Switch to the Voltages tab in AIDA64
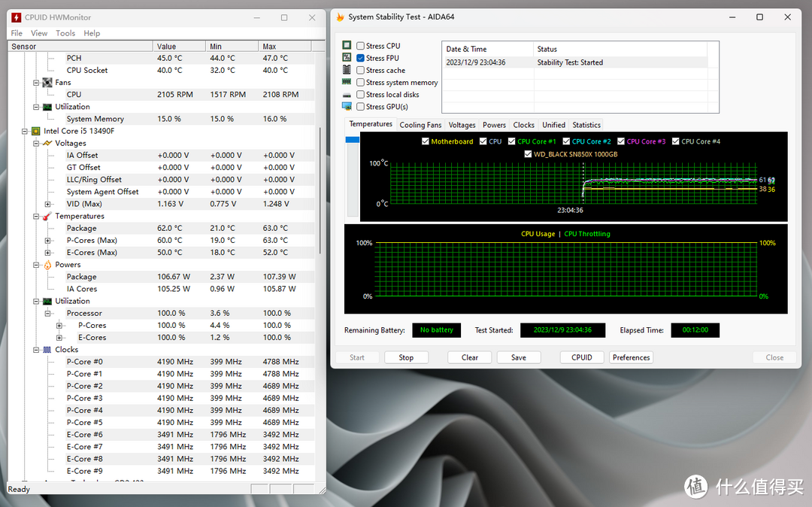This screenshot has width=812, height=507. (462, 125)
